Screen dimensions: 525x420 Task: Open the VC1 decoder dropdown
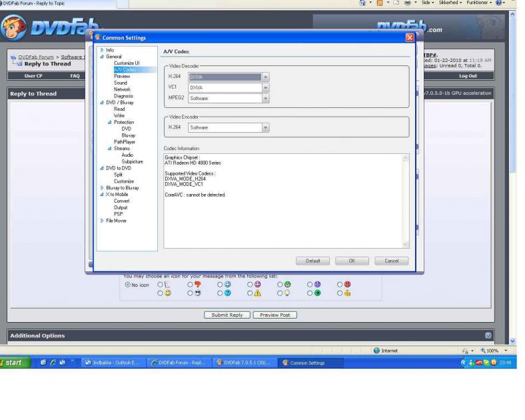pyautogui.click(x=266, y=88)
